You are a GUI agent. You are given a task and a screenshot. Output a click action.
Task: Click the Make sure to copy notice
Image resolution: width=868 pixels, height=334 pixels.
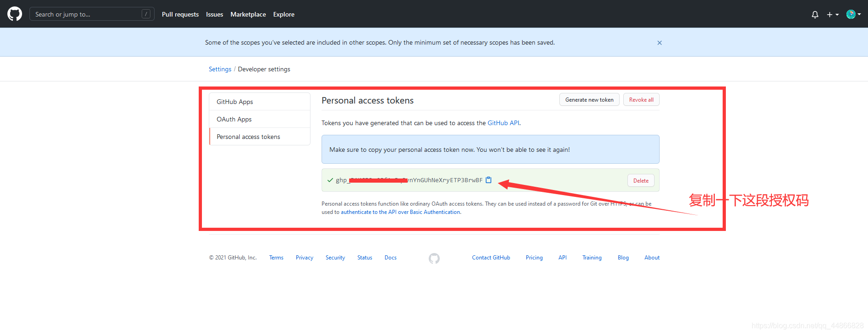[490, 150]
